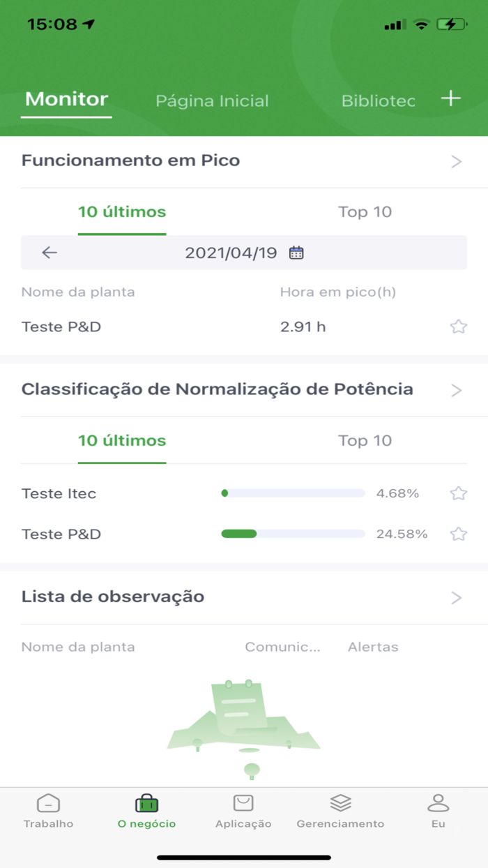This screenshot has height=868, width=488.
Task: Select 10 últimos in the normalization section
Action: pos(121,441)
